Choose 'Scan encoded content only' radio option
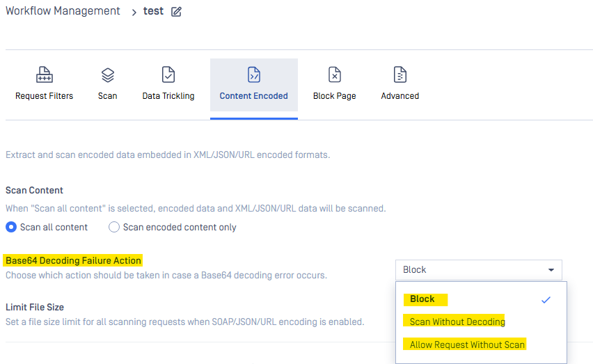The height and width of the screenshot is (364, 593). click(114, 227)
